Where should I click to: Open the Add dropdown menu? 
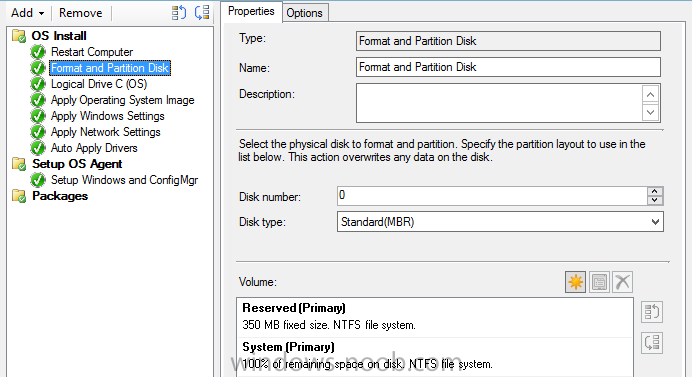click(x=27, y=13)
